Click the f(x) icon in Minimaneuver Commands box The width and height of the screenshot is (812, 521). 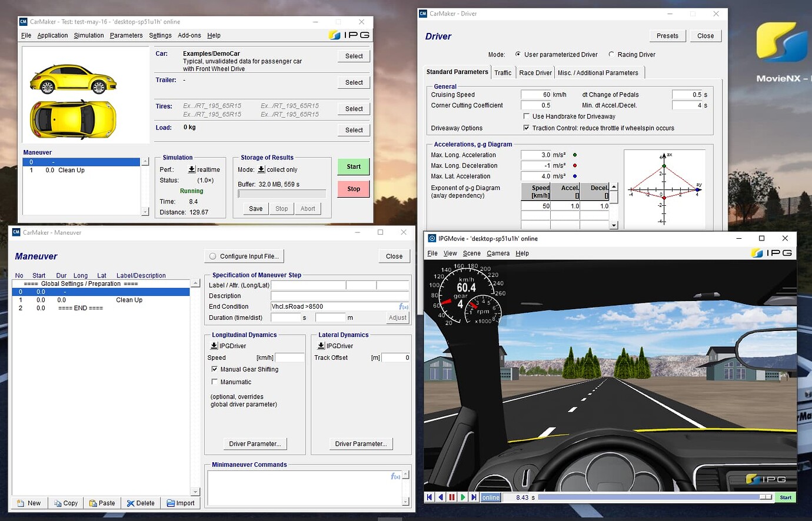point(395,476)
